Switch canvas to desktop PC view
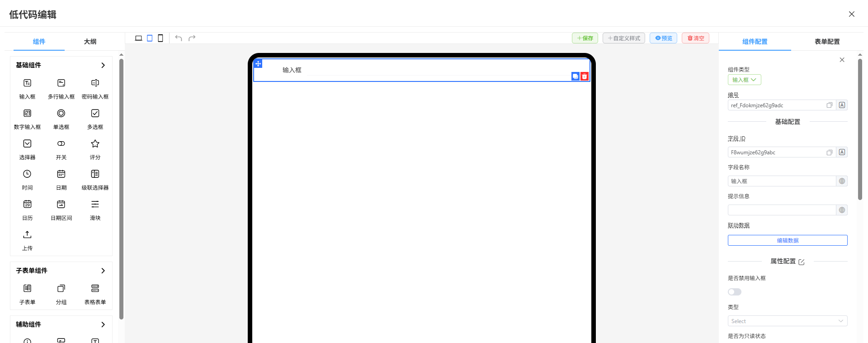This screenshot has width=868, height=343. pos(139,38)
